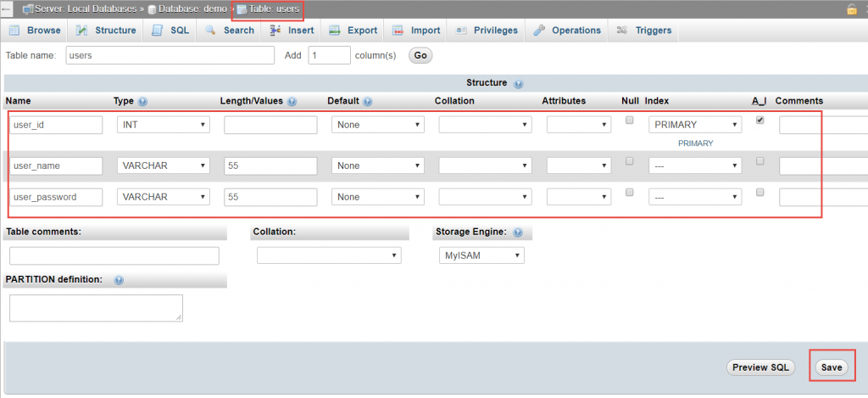Open the Type dropdown for user_id
The image size is (868, 398).
pos(163,125)
